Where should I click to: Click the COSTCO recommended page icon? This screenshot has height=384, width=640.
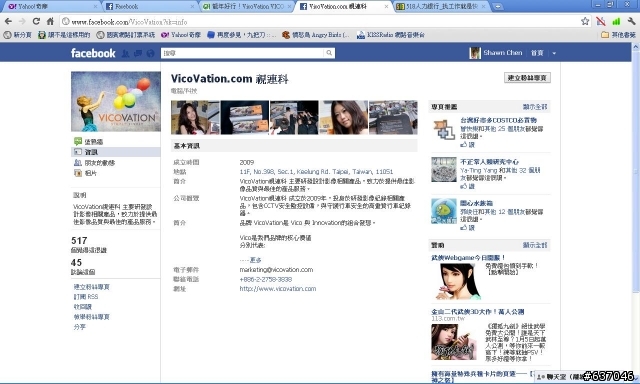[x=444, y=129]
